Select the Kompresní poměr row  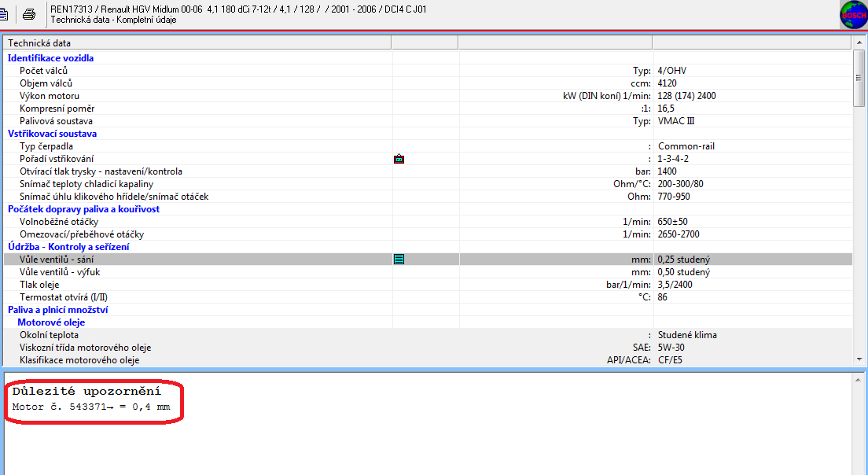428,109
